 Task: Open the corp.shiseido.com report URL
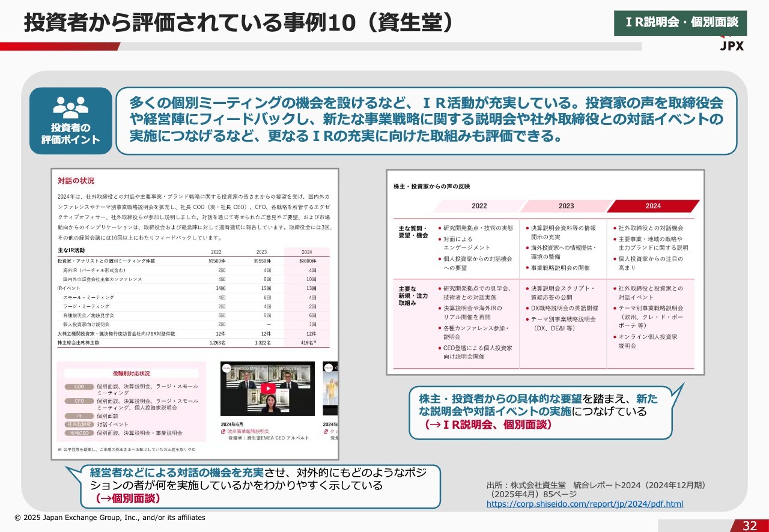click(585, 504)
